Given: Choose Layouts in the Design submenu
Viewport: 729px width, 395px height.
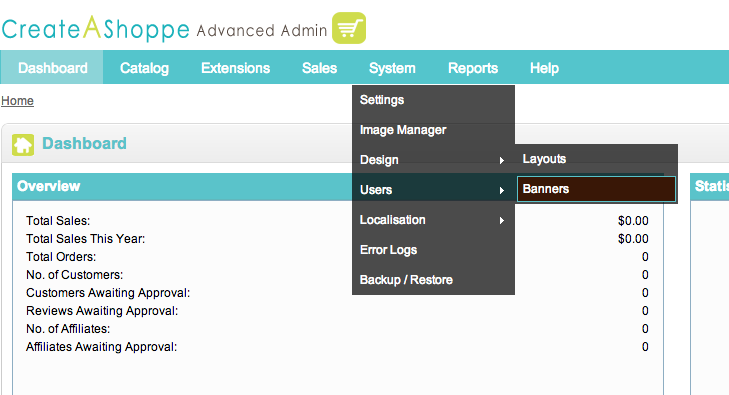Looking at the screenshot, I should (596, 159).
